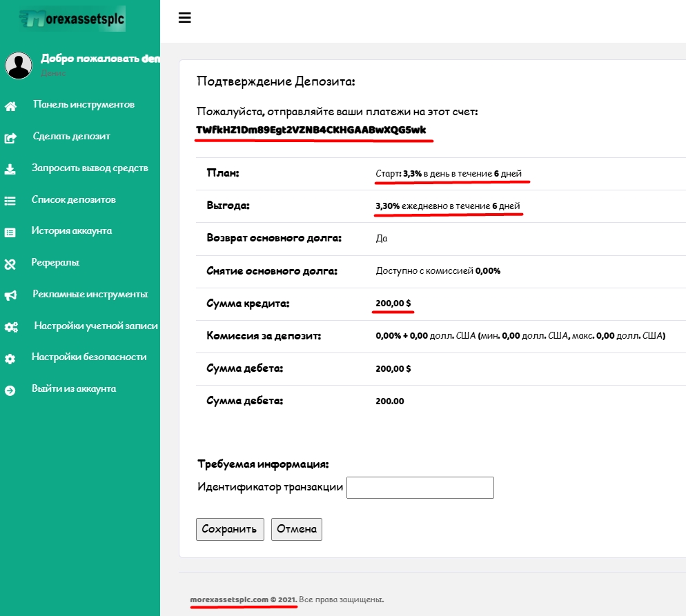Click the Возврат основного долга value Да
Viewport: 686px width, 616px height.
[382, 238]
